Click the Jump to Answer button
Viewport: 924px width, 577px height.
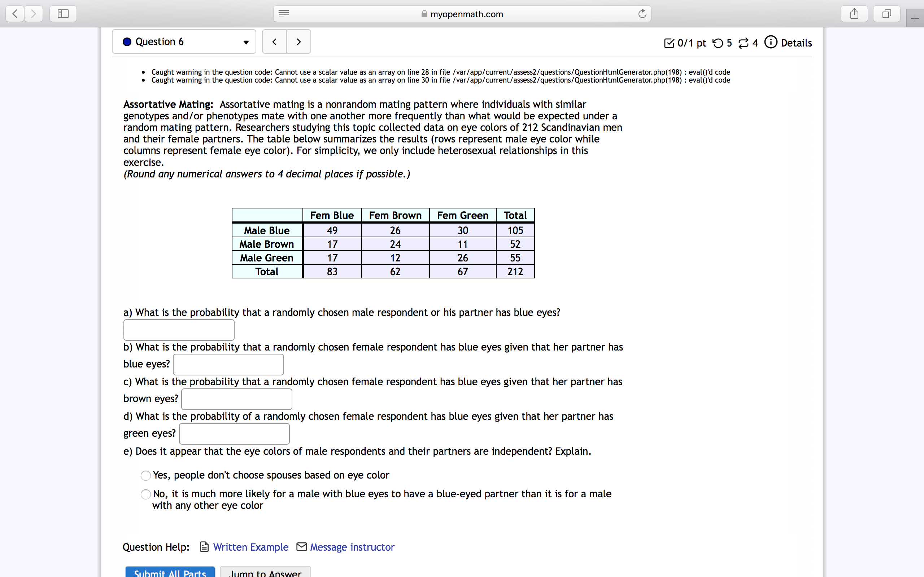[x=265, y=572]
